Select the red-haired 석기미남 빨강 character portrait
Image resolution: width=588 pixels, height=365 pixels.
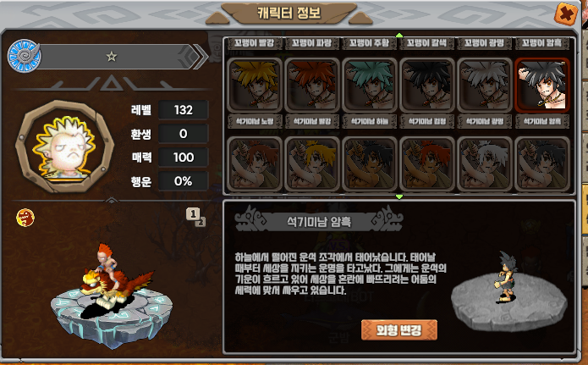(x=312, y=85)
